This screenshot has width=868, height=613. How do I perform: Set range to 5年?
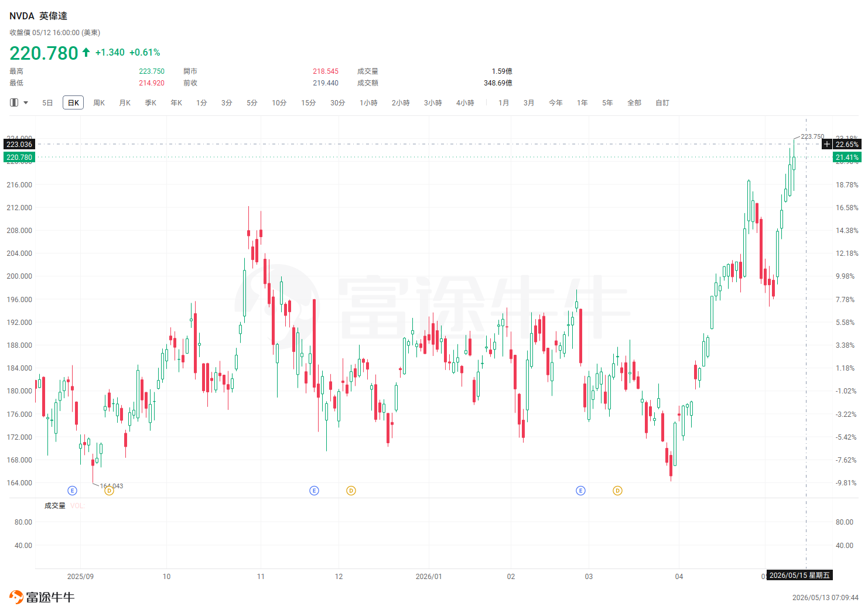click(607, 103)
